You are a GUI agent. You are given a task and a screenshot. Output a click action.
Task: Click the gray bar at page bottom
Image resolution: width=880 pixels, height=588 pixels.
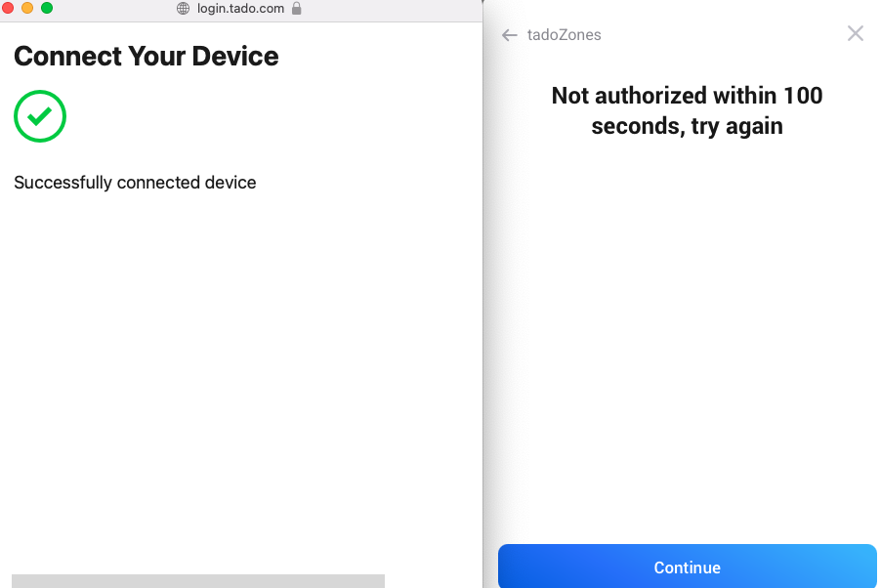pyautogui.click(x=198, y=581)
